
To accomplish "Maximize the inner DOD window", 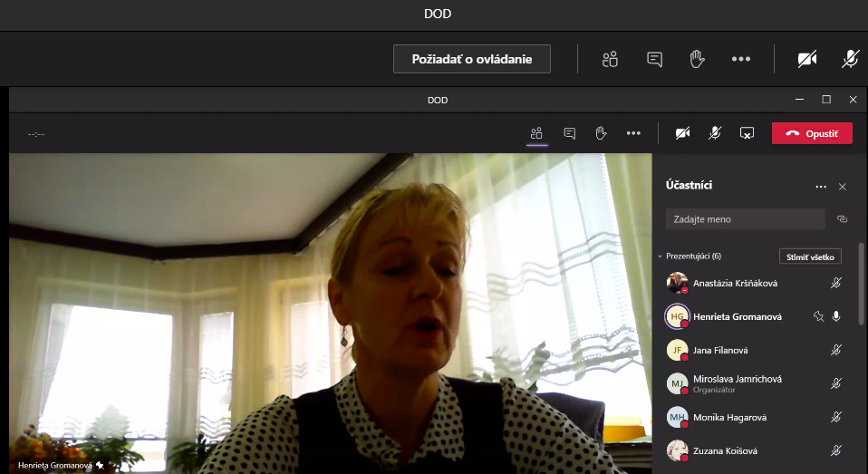I will 826,100.
